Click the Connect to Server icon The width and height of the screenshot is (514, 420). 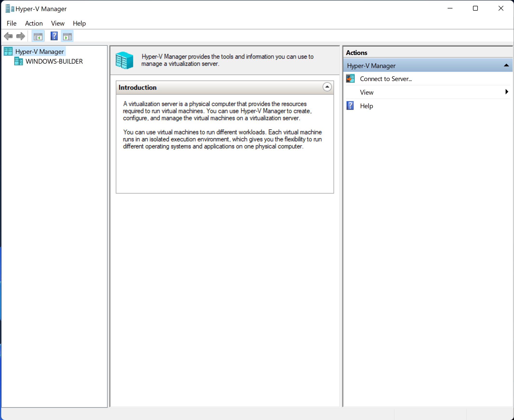point(350,79)
